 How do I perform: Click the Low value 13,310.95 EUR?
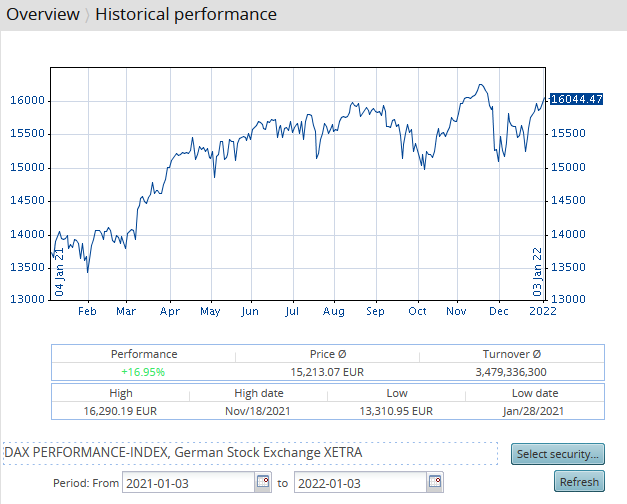tap(394, 411)
